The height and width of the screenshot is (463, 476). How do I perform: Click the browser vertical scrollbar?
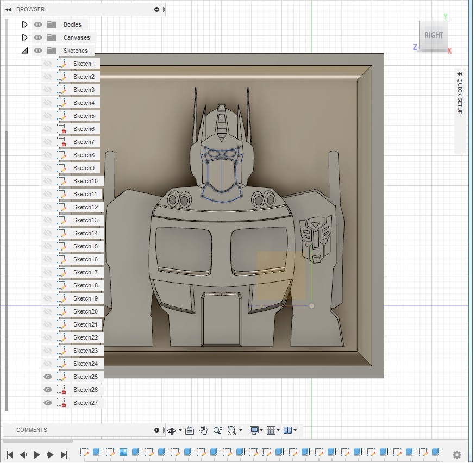coord(7,270)
